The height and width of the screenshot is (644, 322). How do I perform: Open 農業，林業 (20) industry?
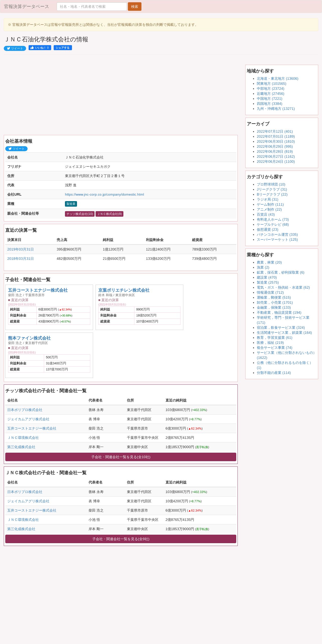[269, 262]
